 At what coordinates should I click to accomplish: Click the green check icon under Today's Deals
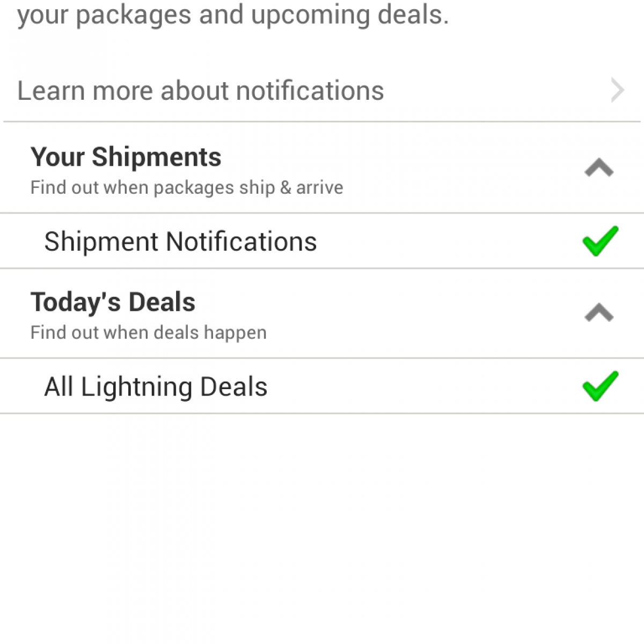[600, 386]
